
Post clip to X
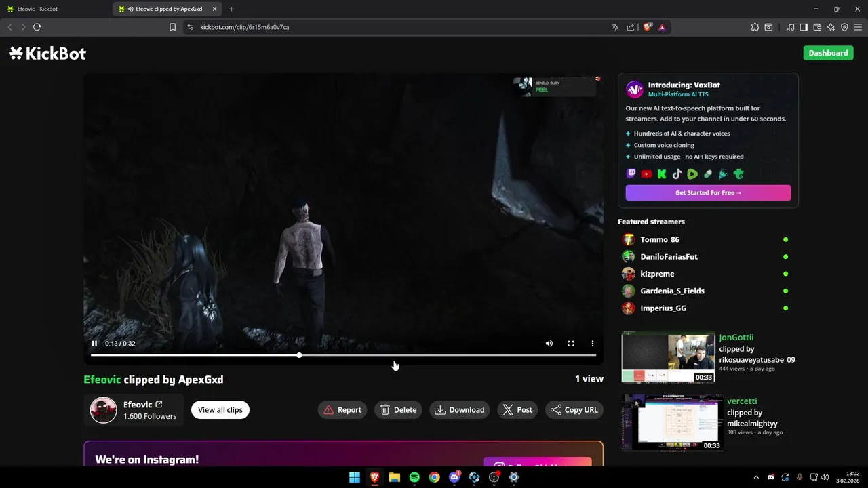click(517, 409)
